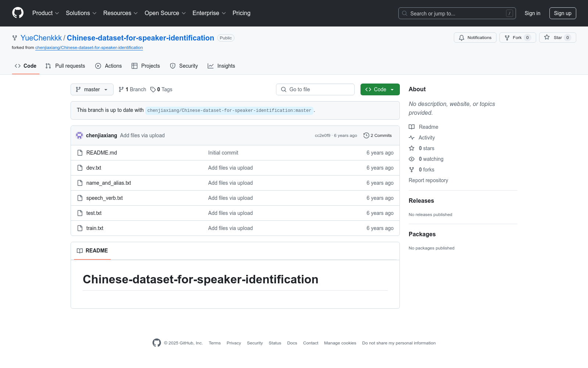This screenshot has height=368, width=588.
Task: Click the Sign up button
Action: (x=563, y=13)
